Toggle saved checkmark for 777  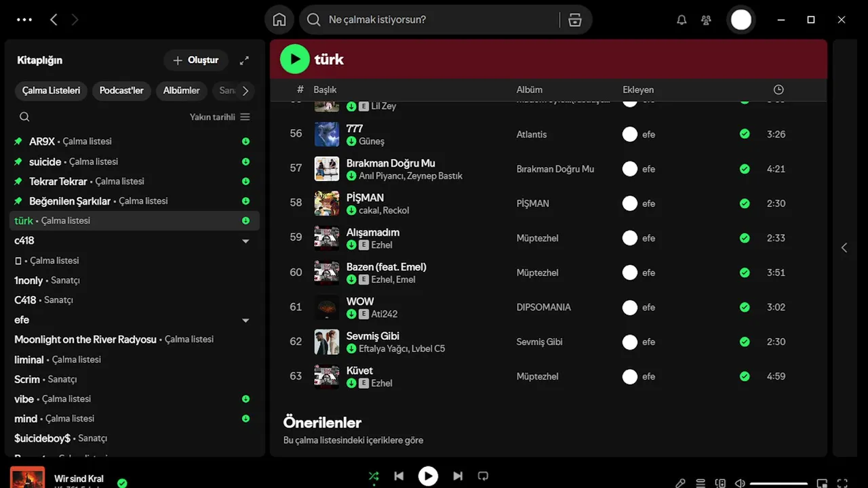745,134
